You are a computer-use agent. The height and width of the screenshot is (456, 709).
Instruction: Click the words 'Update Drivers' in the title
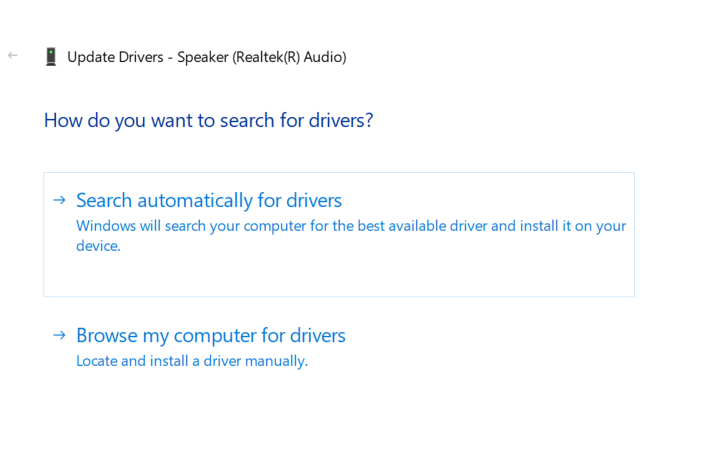(114, 57)
